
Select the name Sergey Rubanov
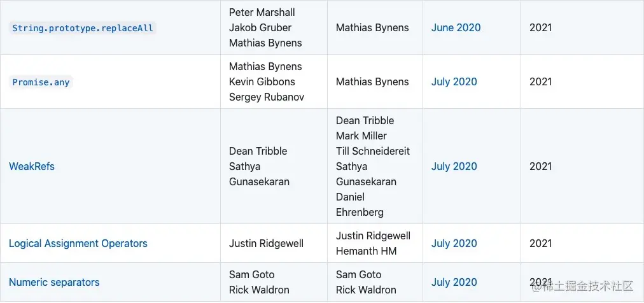point(266,97)
